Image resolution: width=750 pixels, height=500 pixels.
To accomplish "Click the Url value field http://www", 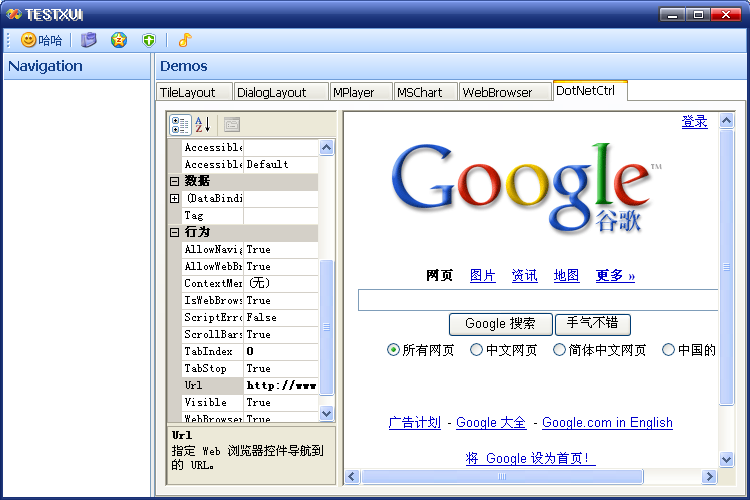I will pos(281,386).
